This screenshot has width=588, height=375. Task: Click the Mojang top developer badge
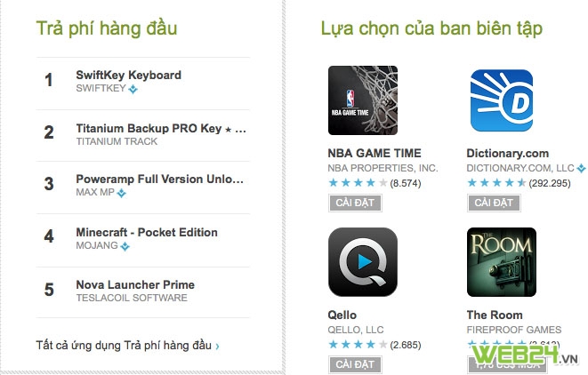125,246
